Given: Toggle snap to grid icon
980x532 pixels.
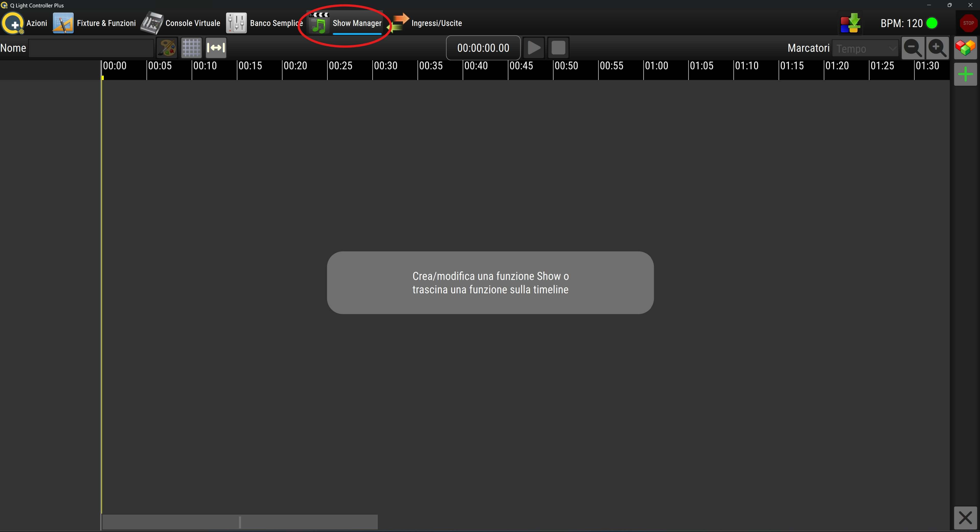Looking at the screenshot, I should (191, 48).
